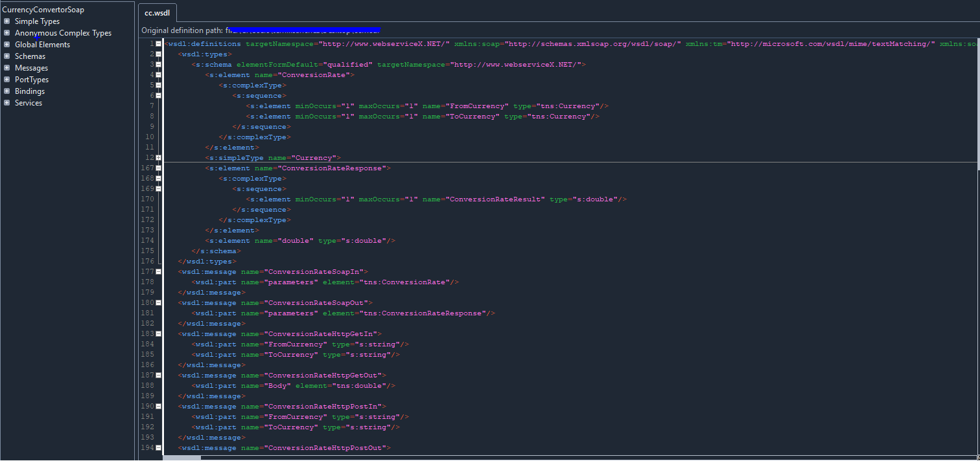
Task: Select the cc.wsdl tab
Action: coord(157,13)
